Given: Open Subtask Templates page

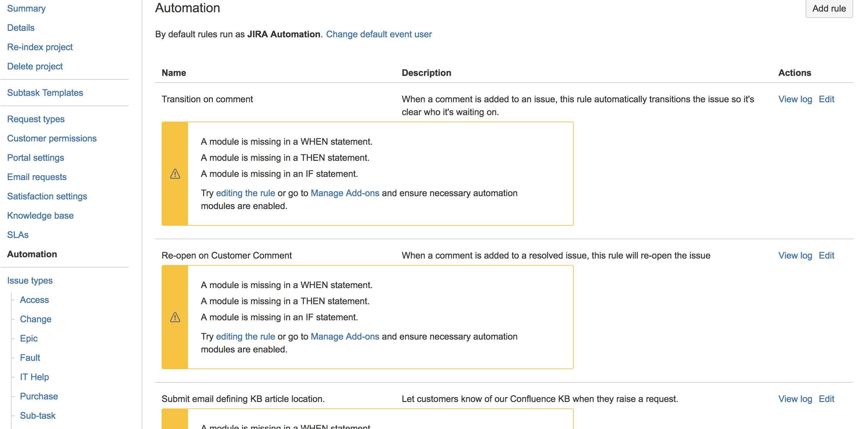Looking at the screenshot, I should tap(45, 93).
